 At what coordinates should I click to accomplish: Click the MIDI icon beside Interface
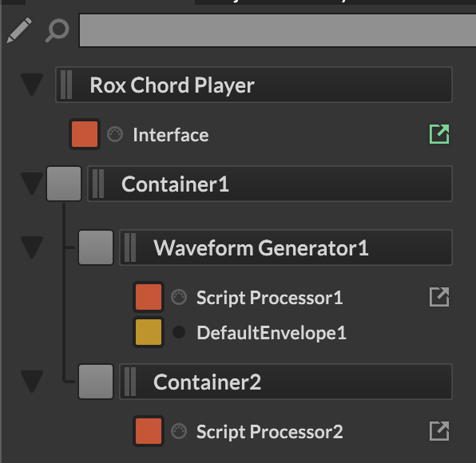(x=115, y=134)
